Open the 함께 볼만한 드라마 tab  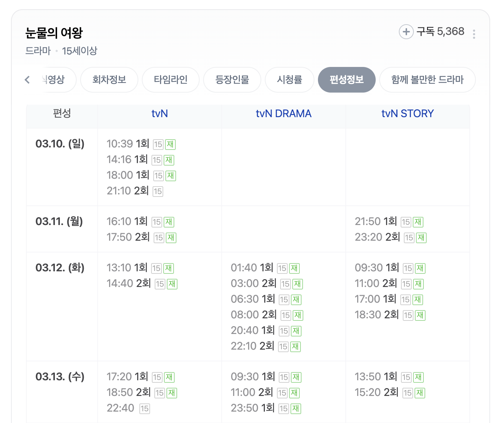point(427,80)
